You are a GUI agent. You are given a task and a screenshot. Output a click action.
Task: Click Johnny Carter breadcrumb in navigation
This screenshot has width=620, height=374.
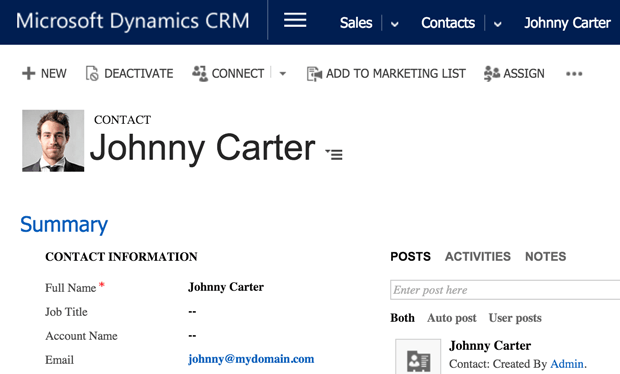[567, 23]
